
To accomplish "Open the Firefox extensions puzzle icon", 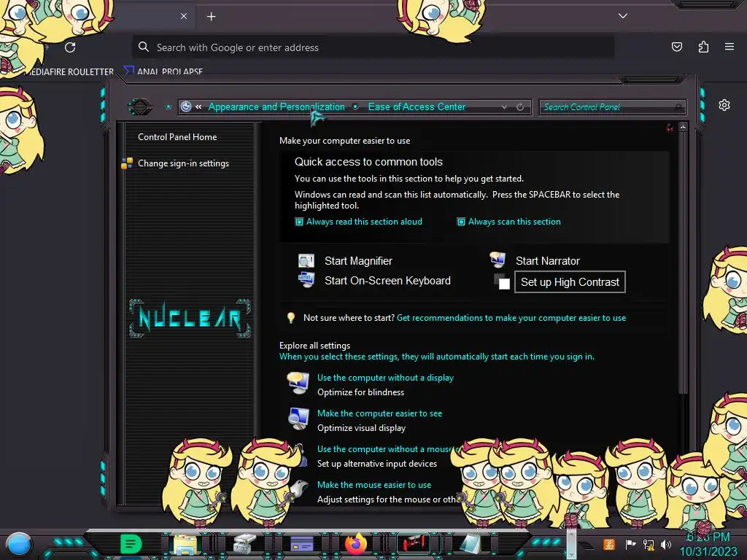I will tap(703, 47).
